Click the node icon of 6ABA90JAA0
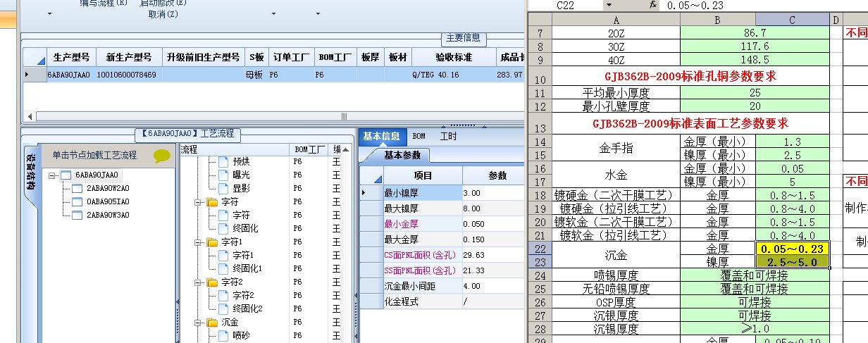The image size is (868, 343). pos(66,175)
